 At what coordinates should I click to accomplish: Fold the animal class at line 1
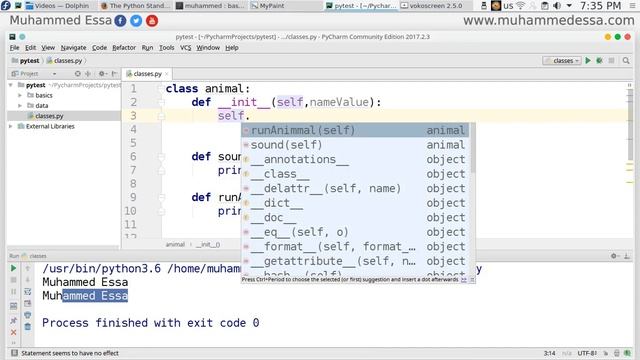pos(161,89)
